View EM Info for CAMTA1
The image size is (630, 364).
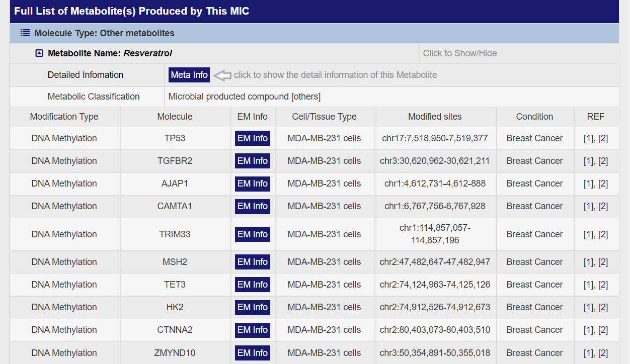(253, 206)
